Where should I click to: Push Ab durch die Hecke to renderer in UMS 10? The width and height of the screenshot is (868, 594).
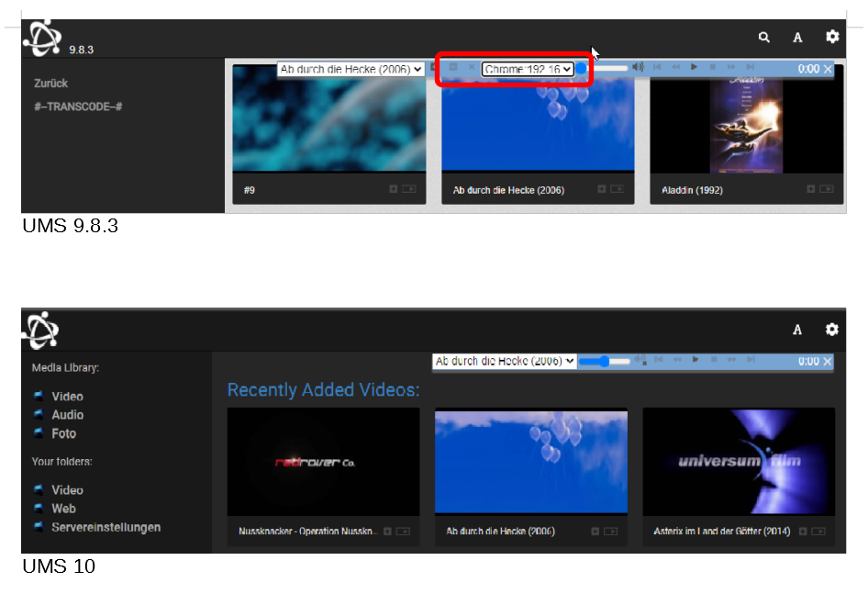point(610,532)
